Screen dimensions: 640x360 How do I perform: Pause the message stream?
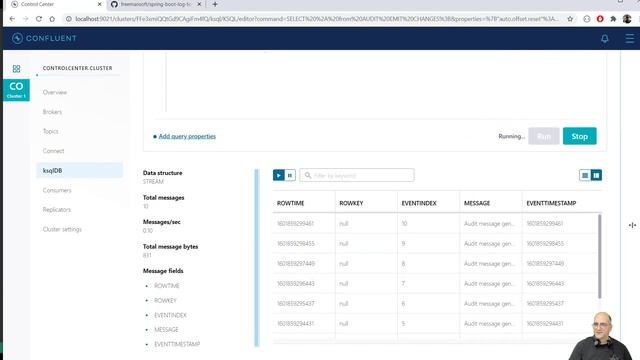click(290, 175)
